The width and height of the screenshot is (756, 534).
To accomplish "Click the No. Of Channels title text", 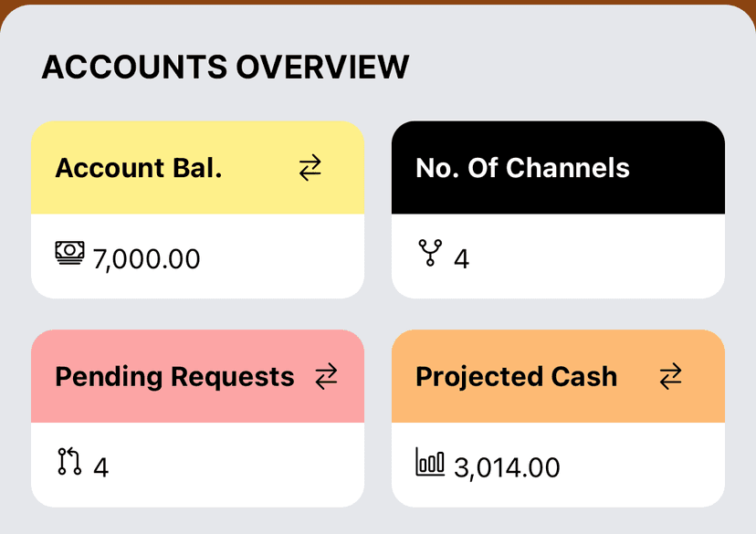I will click(522, 168).
